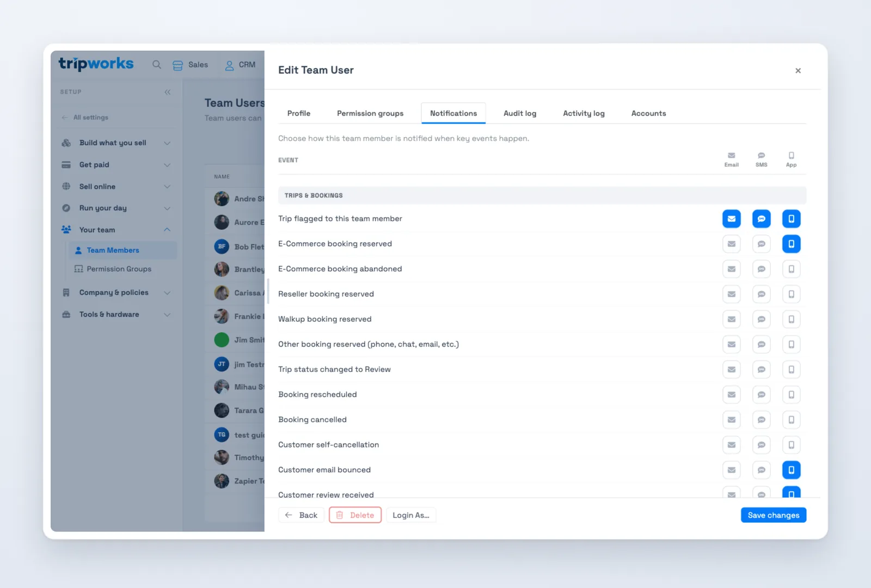Click the Tools & hardware icon
871x588 pixels.
[66, 314]
